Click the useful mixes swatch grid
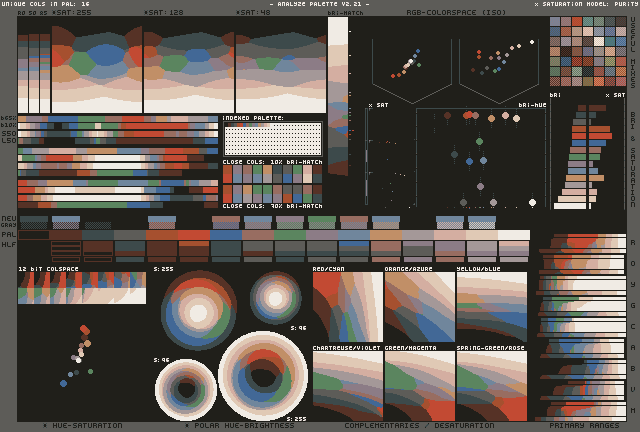 [x=588, y=51]
